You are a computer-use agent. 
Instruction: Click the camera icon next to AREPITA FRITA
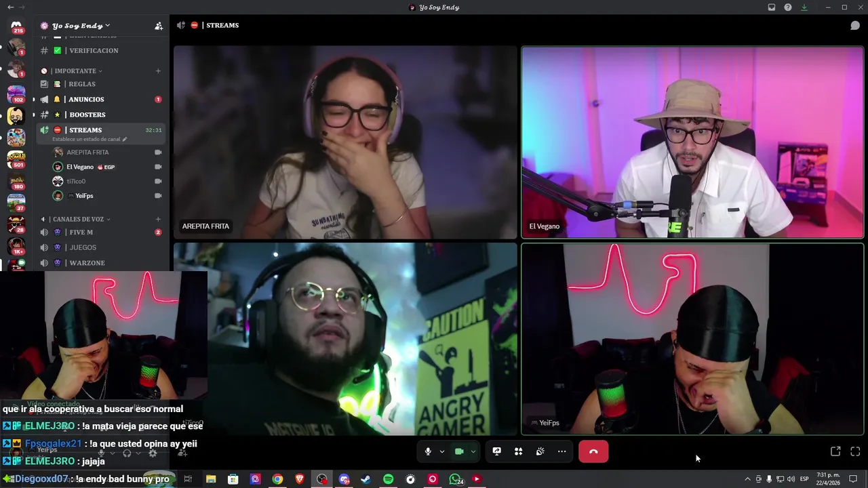pos(158,152)
